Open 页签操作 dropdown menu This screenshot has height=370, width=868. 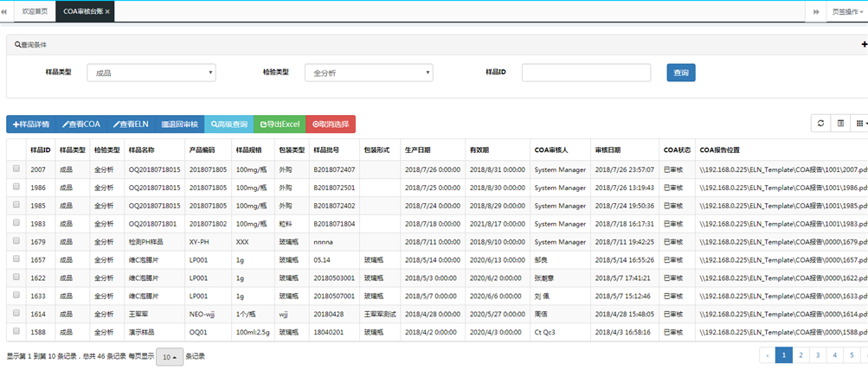pos(847,11)
